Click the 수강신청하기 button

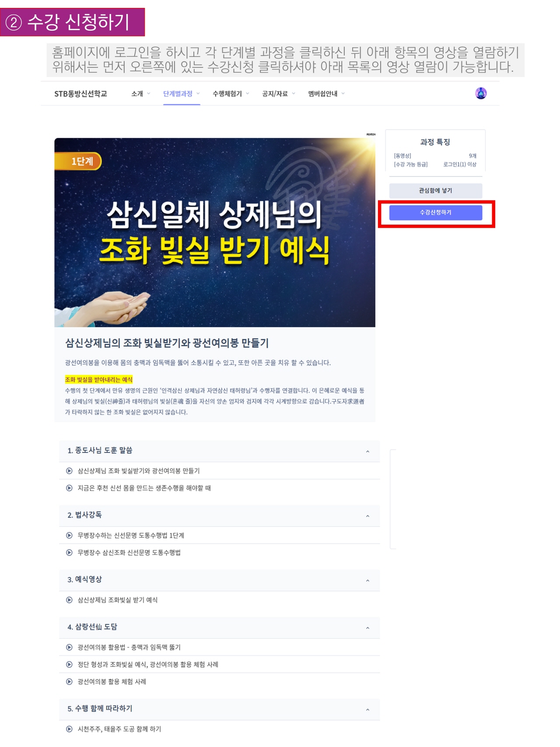pyautogui.click(x=436, y=213)
